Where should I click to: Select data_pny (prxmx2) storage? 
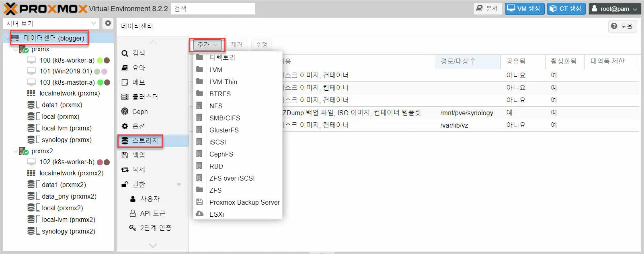point(69,196)
